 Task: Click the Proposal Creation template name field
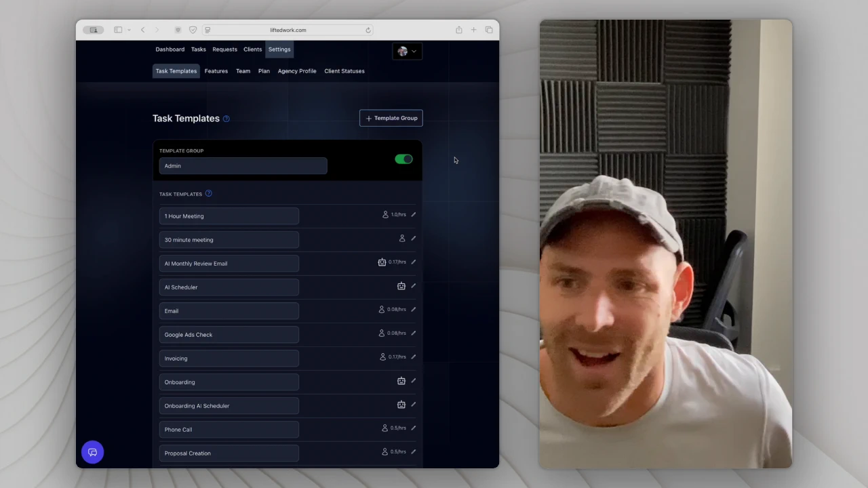229,453
